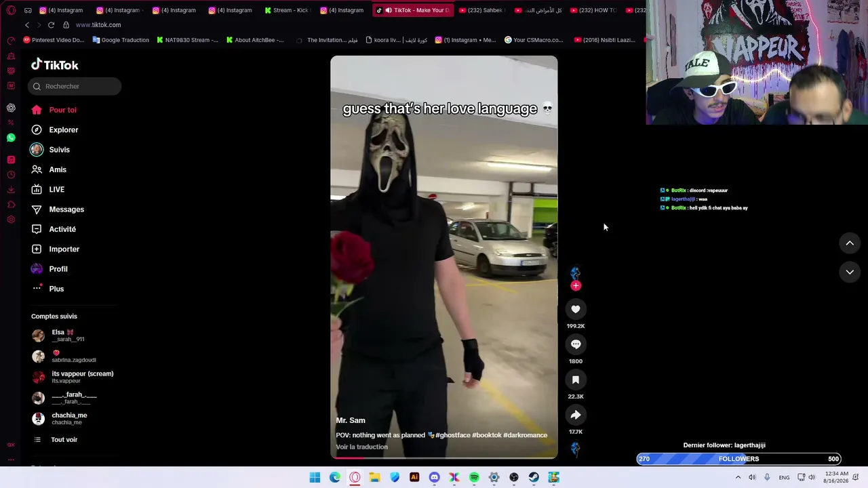This screenshot has height=488, width=868.
Task: Reload the current page
Action: tap(51, 25)
